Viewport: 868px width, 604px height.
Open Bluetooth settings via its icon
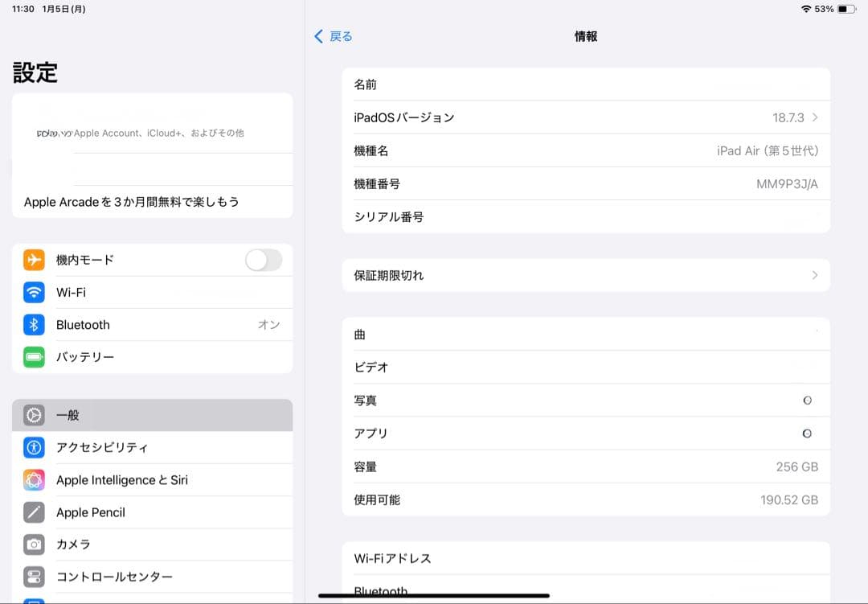pos(33,324)
